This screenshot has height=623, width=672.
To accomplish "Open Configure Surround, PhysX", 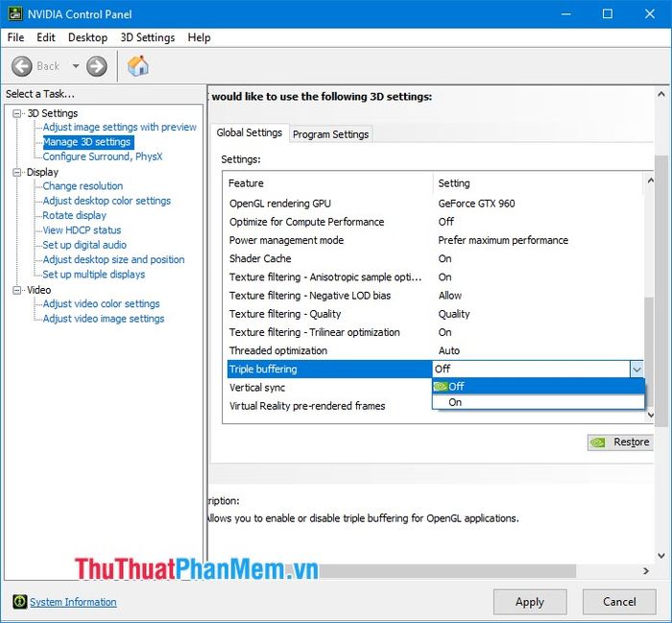I will (x=103, y=156).
